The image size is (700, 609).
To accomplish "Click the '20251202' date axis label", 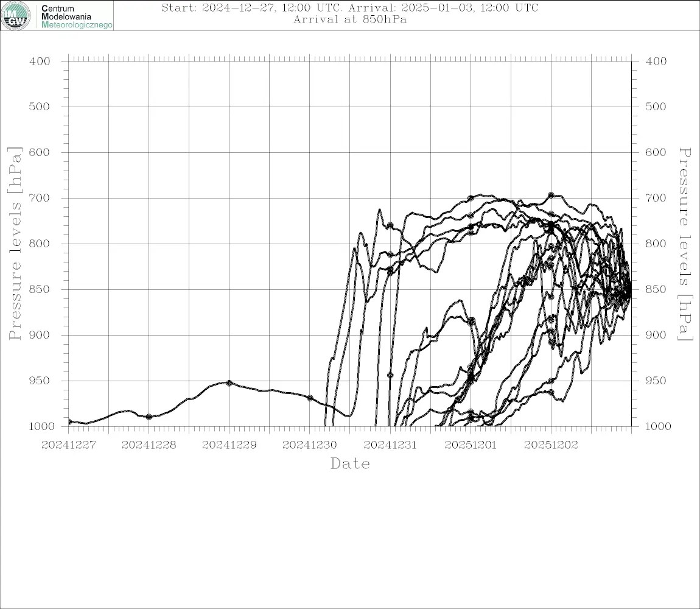I will pyautogui.click(x=551, y=445).
